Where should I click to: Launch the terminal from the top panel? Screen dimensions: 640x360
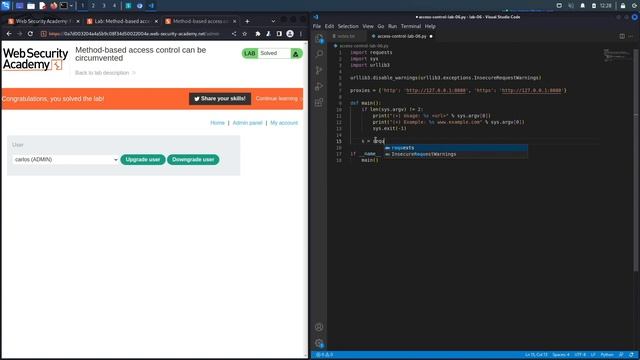64,6
